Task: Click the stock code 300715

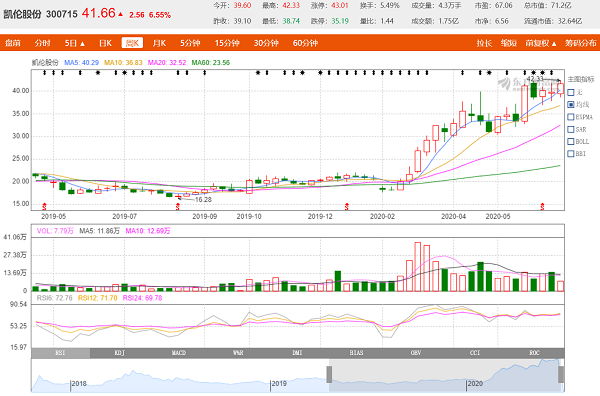Action: (62, 14)
